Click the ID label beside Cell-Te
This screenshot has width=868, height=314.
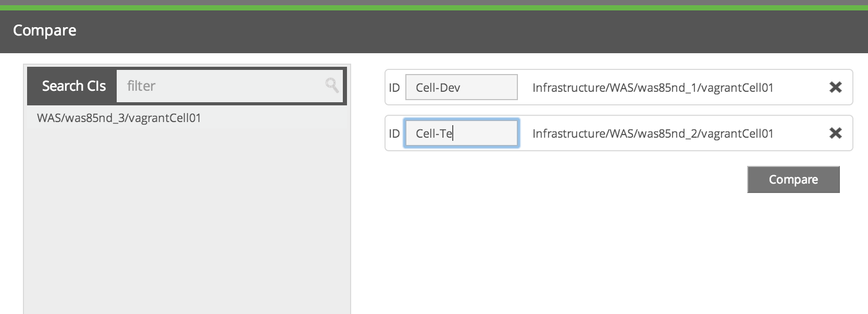[x=394, y=134]
